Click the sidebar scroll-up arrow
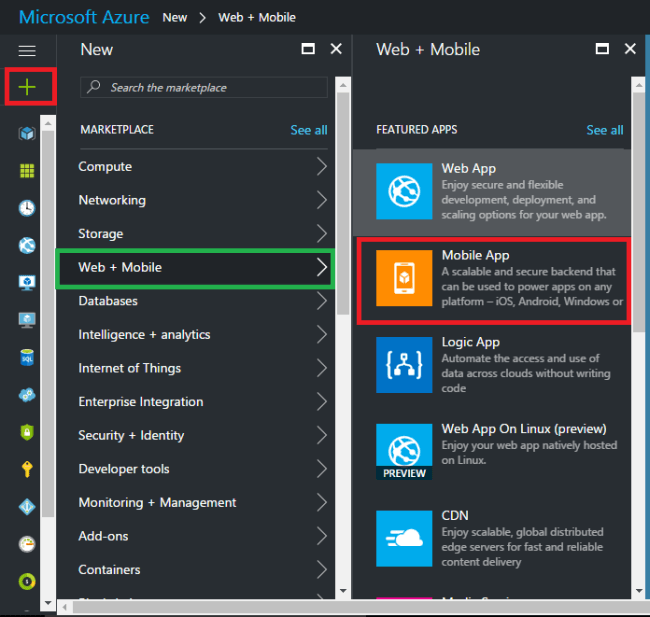650x617 pixels. (48, 123)
